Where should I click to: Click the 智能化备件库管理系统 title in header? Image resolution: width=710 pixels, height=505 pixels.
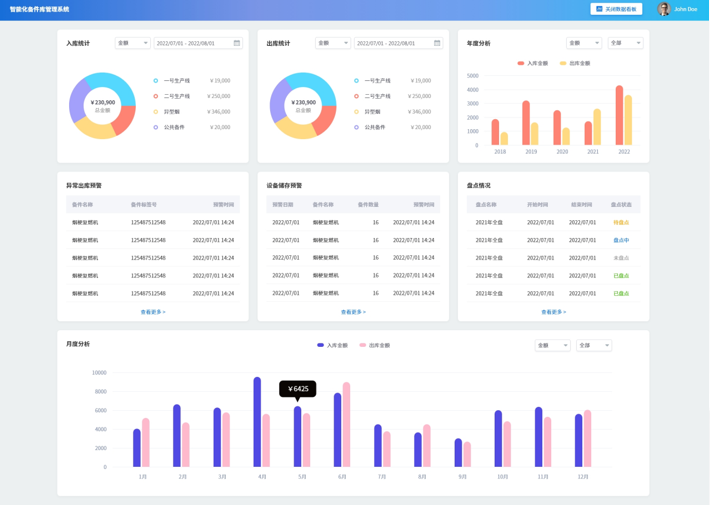coord(40,9)
